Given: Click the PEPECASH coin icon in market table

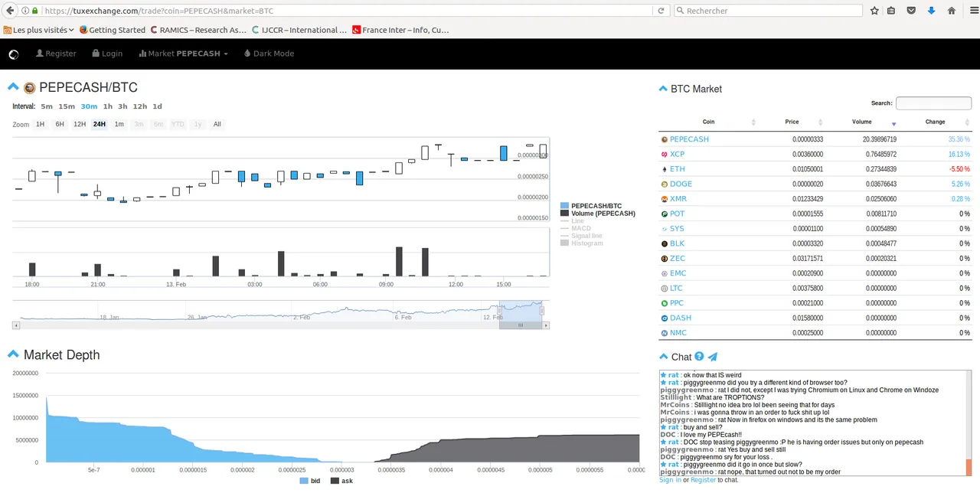Looking at the screenshot, I should click(664, 139).
